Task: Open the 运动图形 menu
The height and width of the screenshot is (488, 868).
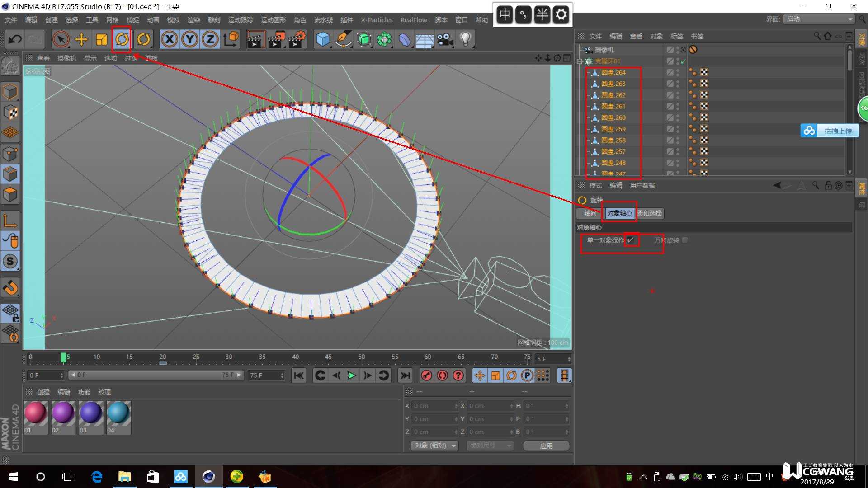Action: [x=273, y=20]
